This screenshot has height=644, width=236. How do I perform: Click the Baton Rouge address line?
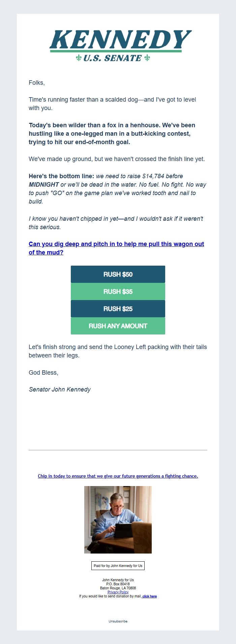pos(118,588)
